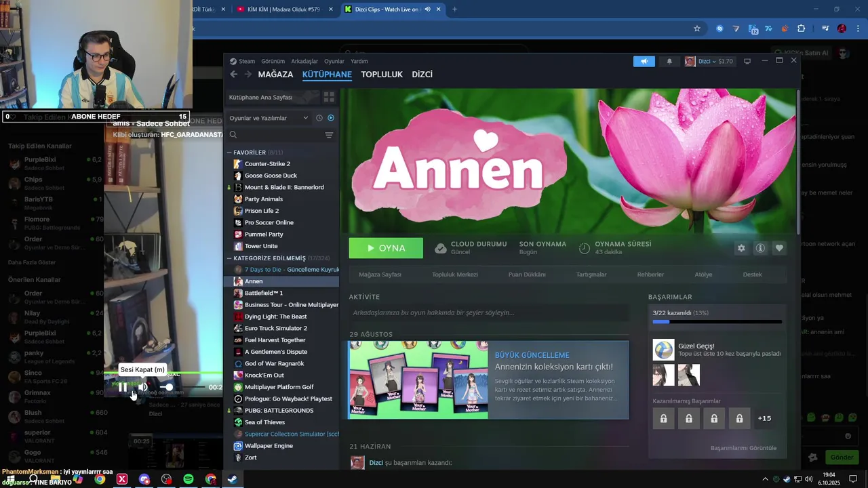Open the DİZCİ profile tab
Viewport: 868px width, 488px height.
pyautogui.click(x=422, y=75)
